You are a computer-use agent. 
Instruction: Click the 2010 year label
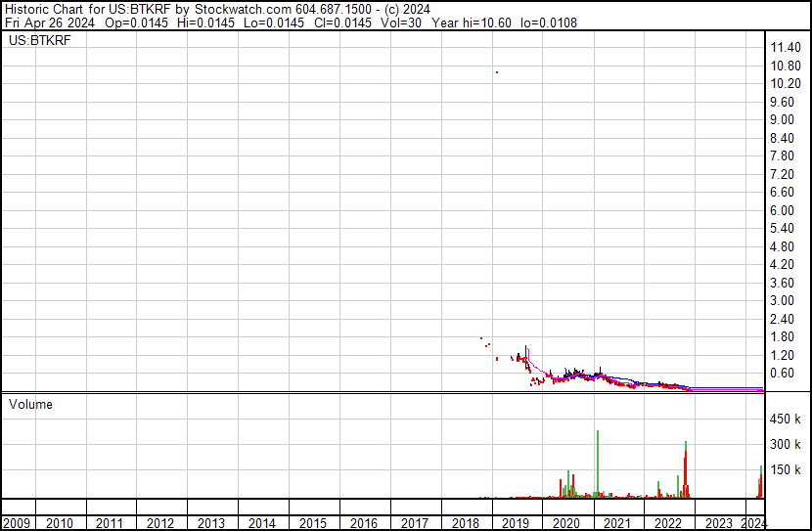pos(60,523)
